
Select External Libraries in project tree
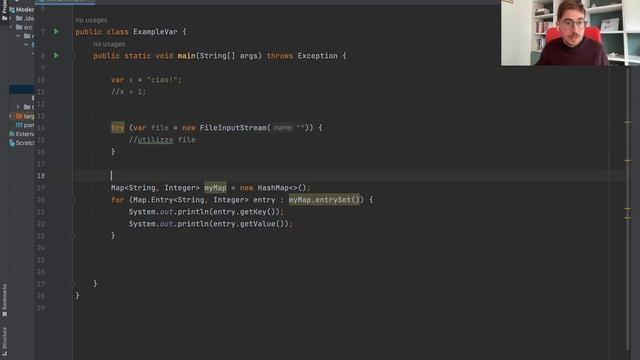click(22, 134)
